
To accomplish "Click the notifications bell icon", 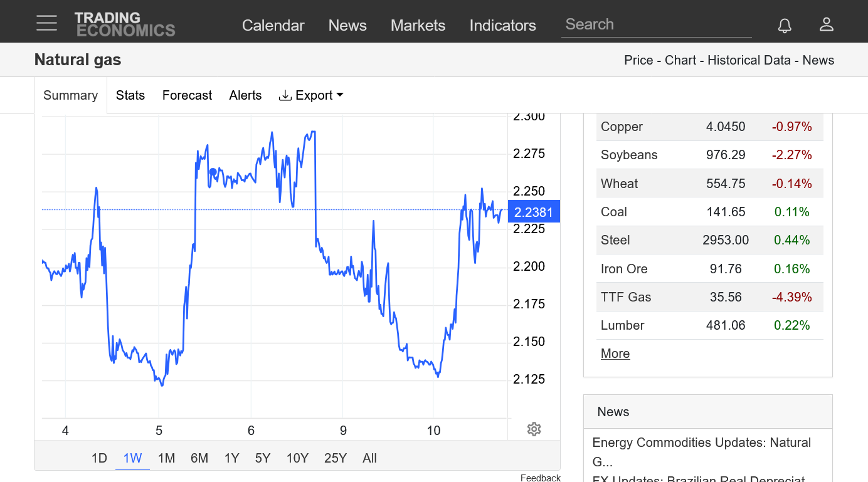I will (x=785, y=25).
